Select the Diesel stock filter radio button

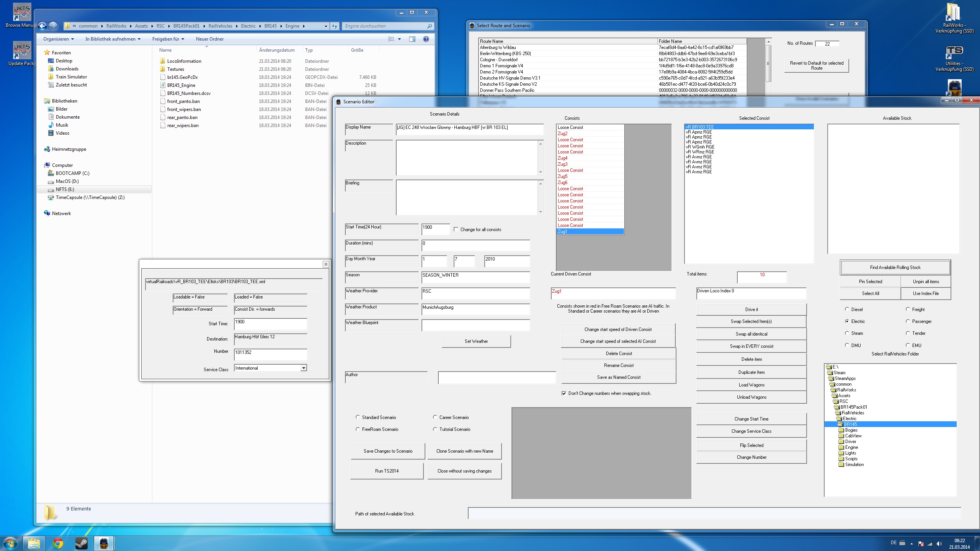tap(847, 309)
